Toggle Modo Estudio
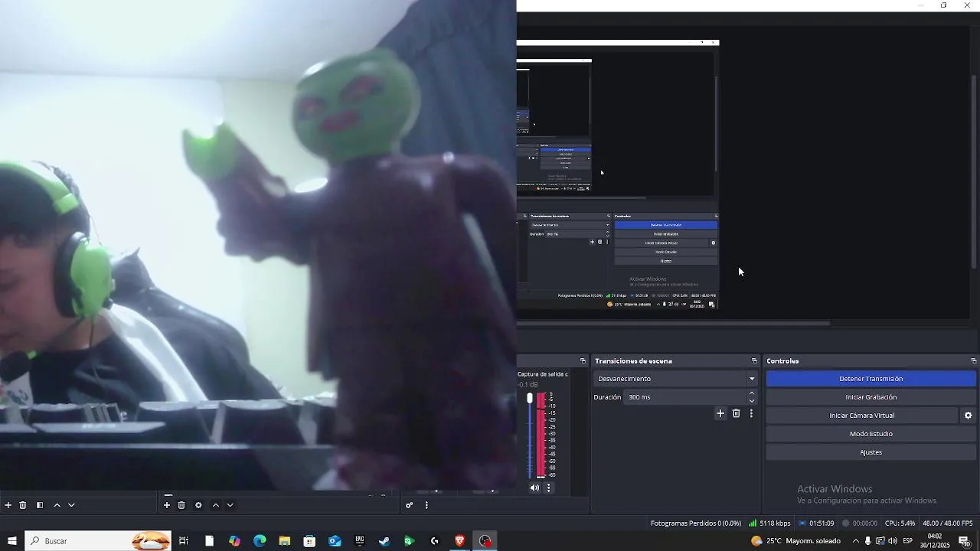 [871, 434]
